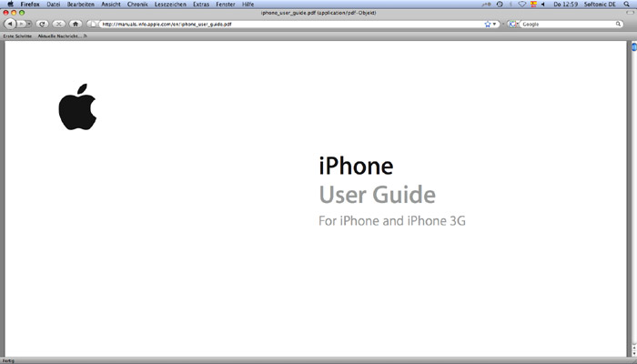Click inside the Google search field
The image size is (637, 364).
click(x=564, y=24)
